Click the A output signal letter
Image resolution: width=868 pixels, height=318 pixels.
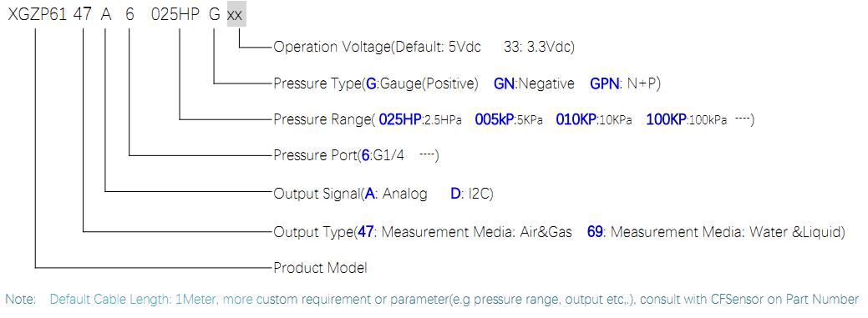106,14
